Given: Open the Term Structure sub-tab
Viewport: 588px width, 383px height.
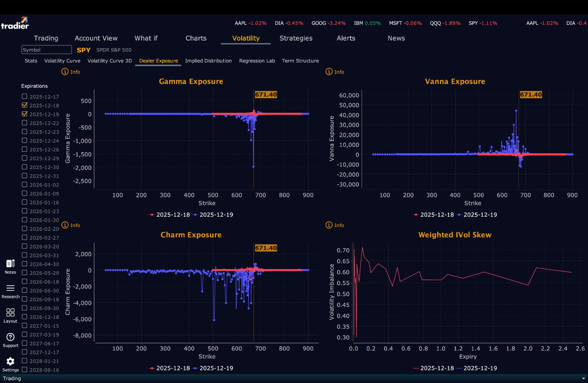Looking at the screenshot, I should [x=300, y=61].
